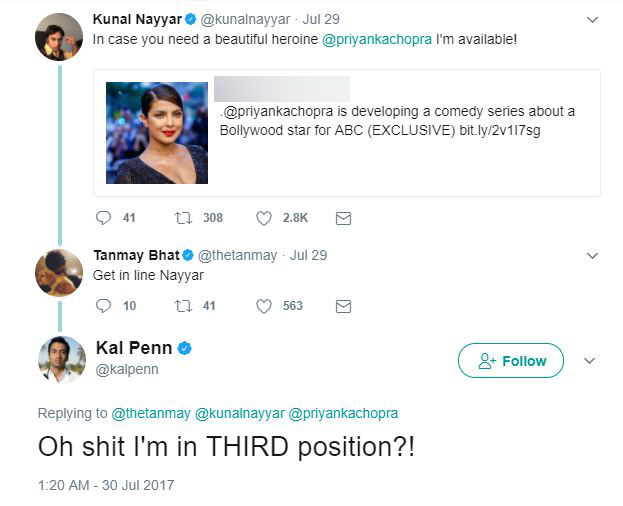The image size is (623, 506).
Task: Open @priyankachopra mention in Kunal's tweet
Action: (370, 39)
